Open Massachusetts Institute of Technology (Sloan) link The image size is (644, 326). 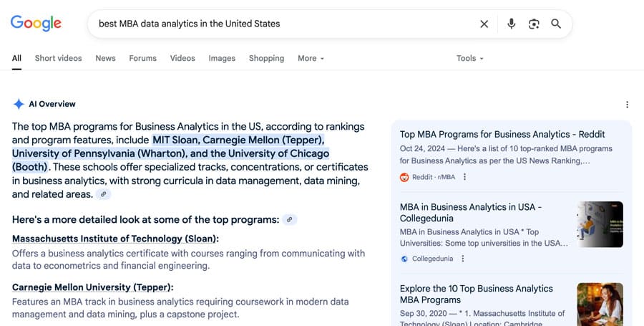[x=115, y=239]
